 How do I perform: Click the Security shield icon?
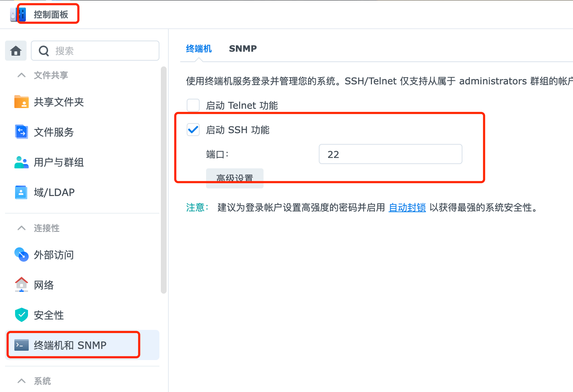22,315
